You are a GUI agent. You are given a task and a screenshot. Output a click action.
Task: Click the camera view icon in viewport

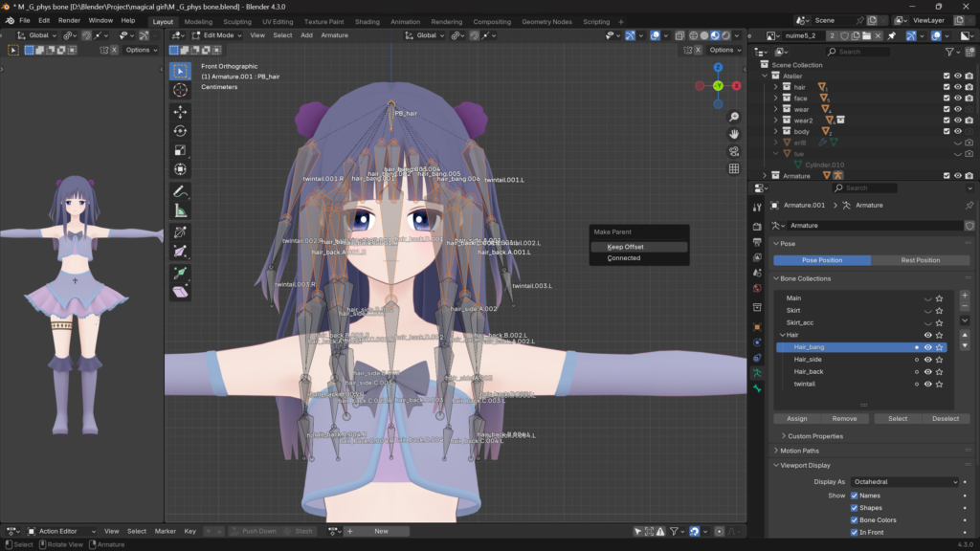734,151
